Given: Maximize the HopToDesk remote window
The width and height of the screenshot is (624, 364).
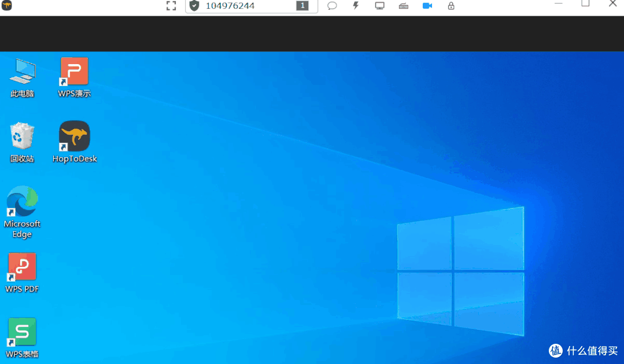Looking at the screenshot, I should click(585, 3).
